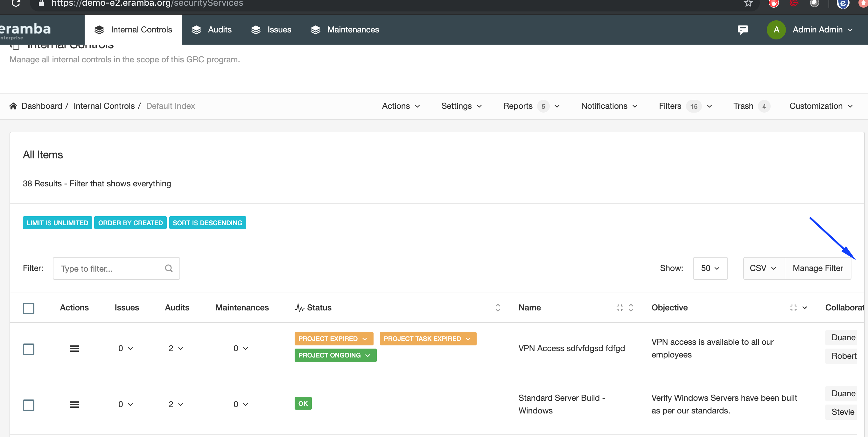Expand the Actions dropdown in toolbar

[401, 106]
